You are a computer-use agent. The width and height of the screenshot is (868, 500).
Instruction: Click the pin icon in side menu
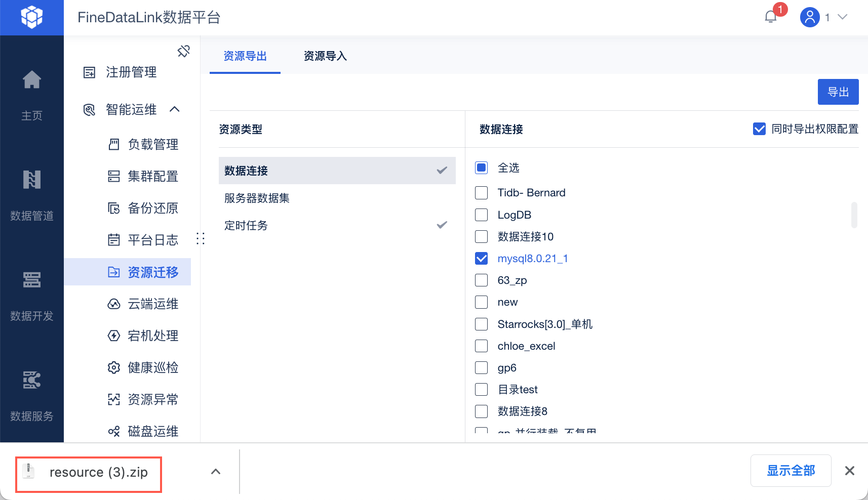point(183,51)
